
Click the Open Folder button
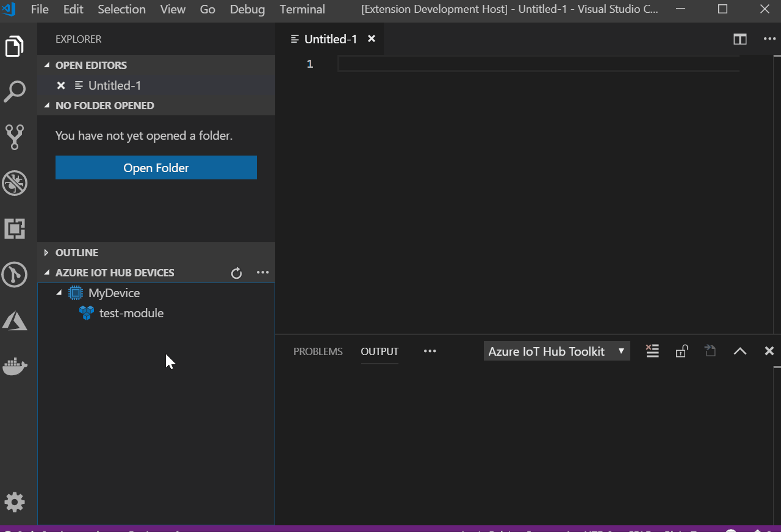[156, 168]
